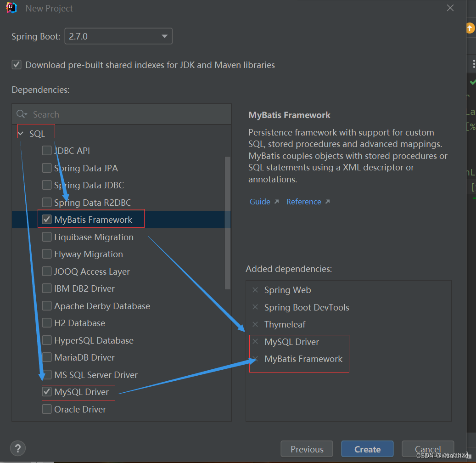Check the Spring Data JDBC option

pos(47,185)
